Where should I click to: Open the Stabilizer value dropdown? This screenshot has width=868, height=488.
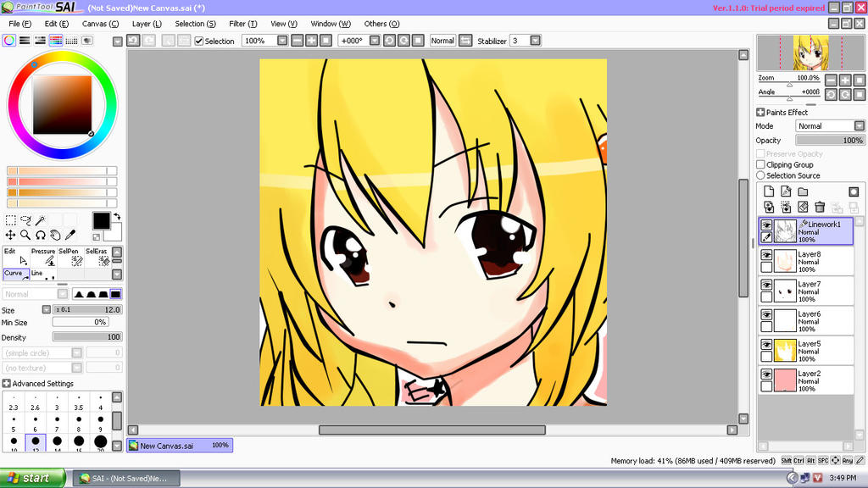click(536, 41)
